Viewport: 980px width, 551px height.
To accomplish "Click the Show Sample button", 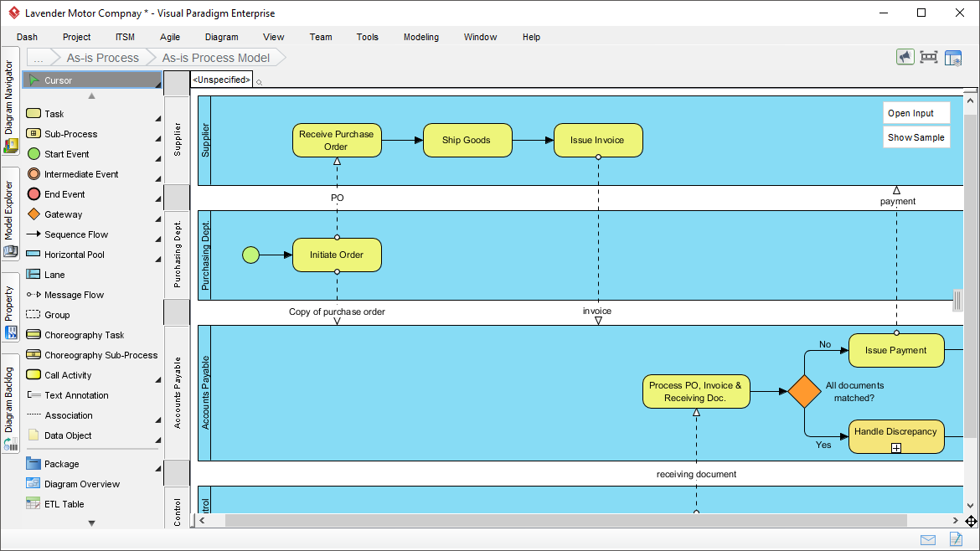I will [x=916, y=137].
